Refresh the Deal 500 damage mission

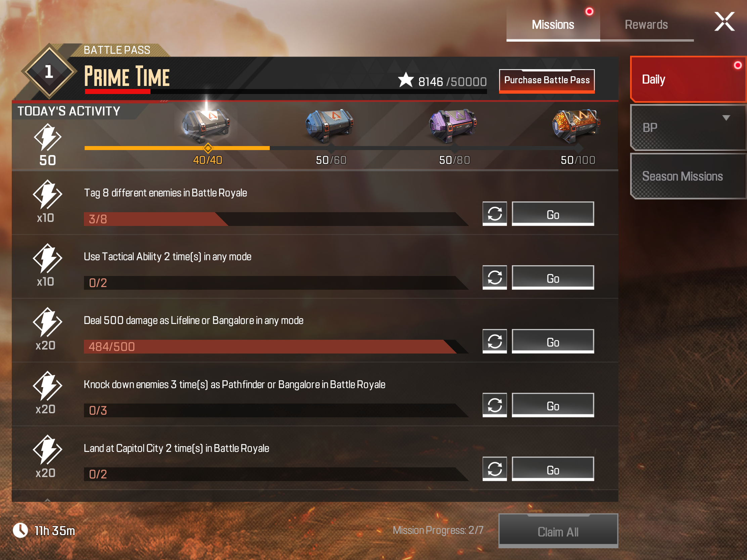(x=494, y=341)
